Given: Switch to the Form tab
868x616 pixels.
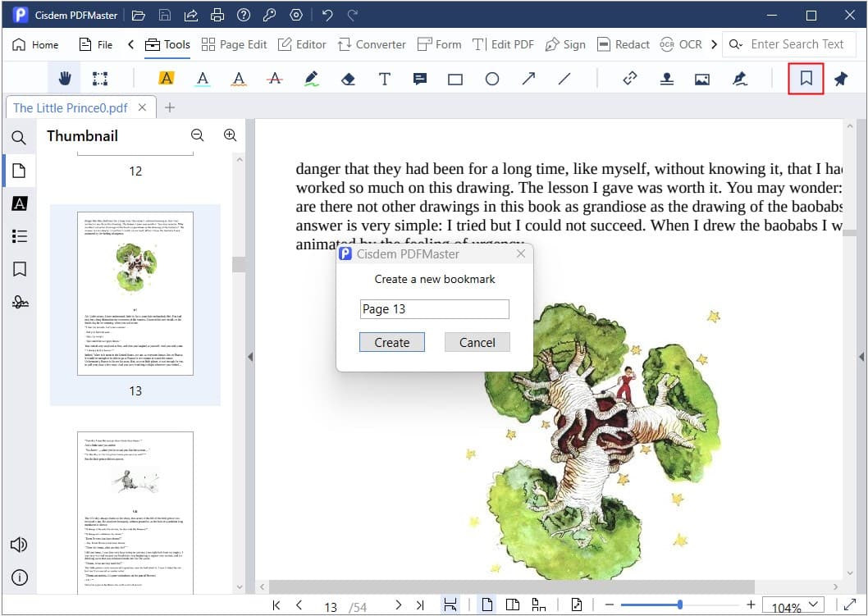Looking at the screenshot, I should tap(439, 44).
